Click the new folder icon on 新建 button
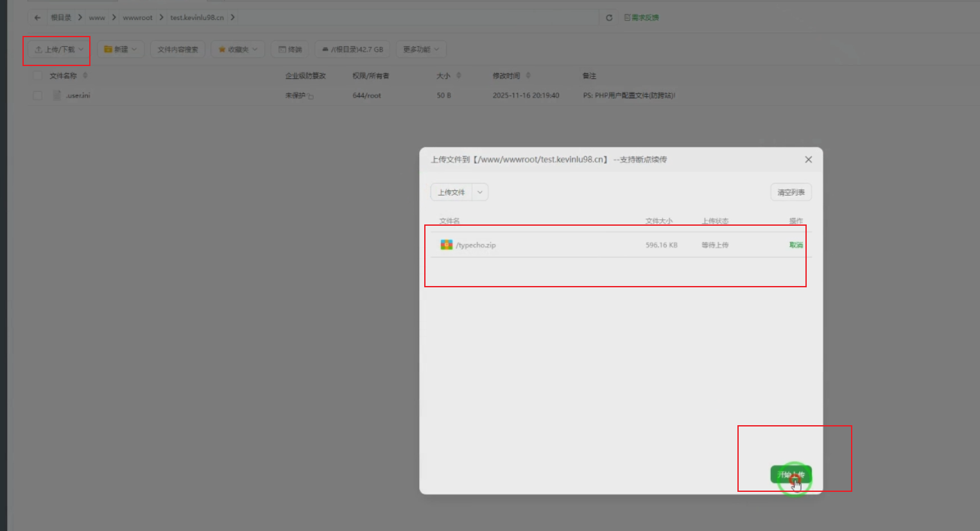Image resolution: width=980 pixels, height=531 pixels. (109, 49)
